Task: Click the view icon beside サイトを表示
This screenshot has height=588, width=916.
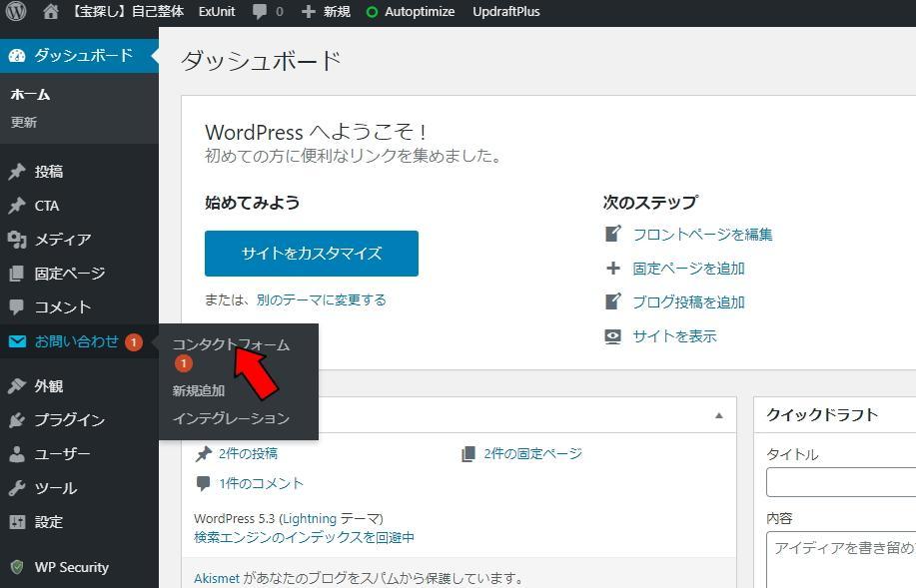Action: point(612,336)
